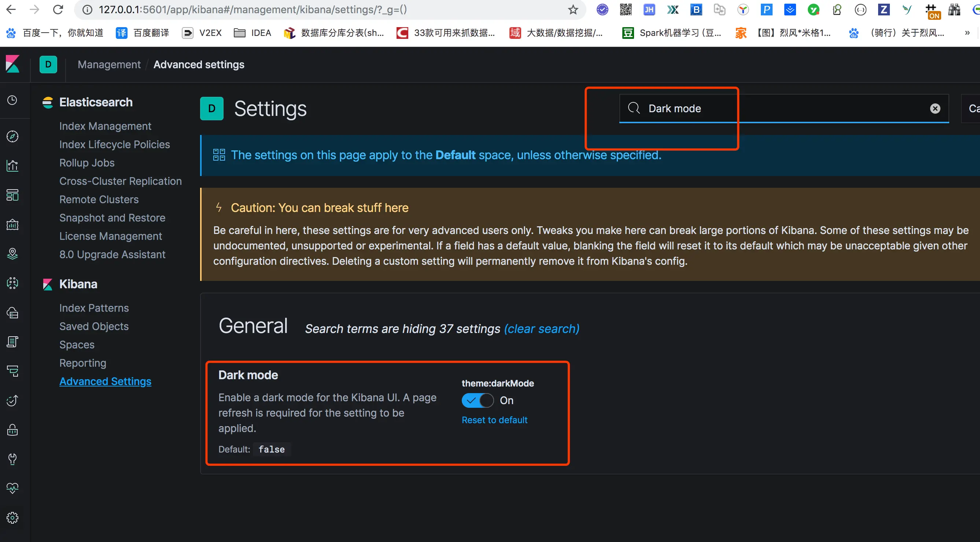This screenshot has height=542, width=980.
Task: Open the Default space selector avatar
Action: coord(48,64)
